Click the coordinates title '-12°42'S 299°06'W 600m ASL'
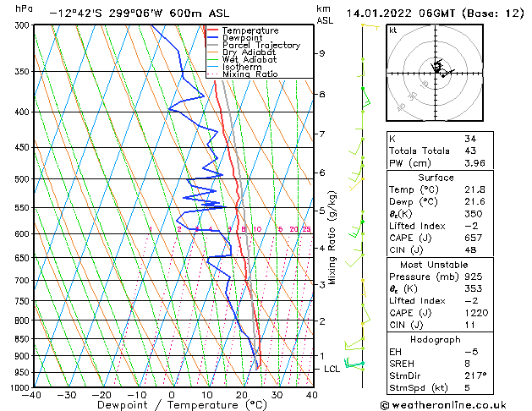This screenshot has height=411, width=532. pyautogui.click(x=140, y=14)
